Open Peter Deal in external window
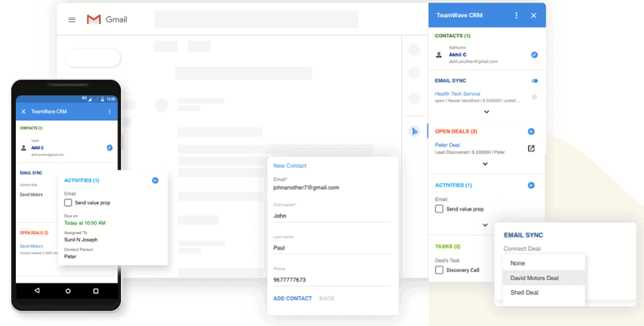This screenshot has height=326, width=644. point(531,148)
